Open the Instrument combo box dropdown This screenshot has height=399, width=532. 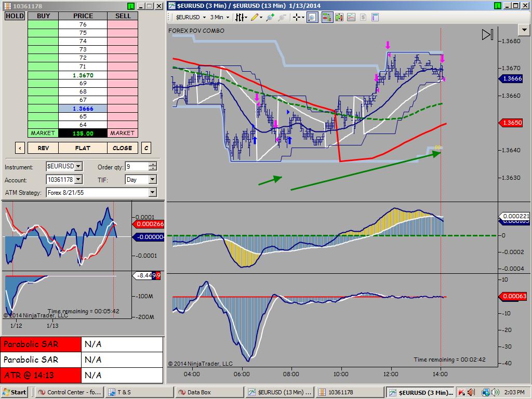[x=78, y=166]
